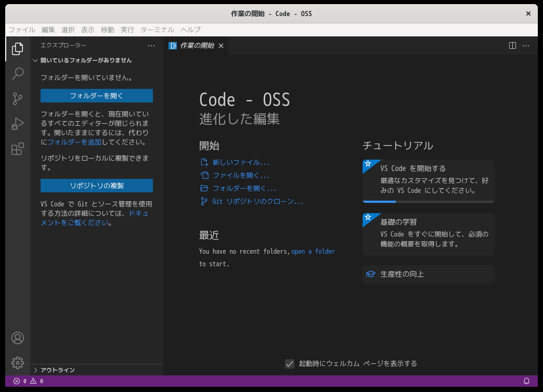Open editor more actions ellipsis

click(x=526, y=46)
